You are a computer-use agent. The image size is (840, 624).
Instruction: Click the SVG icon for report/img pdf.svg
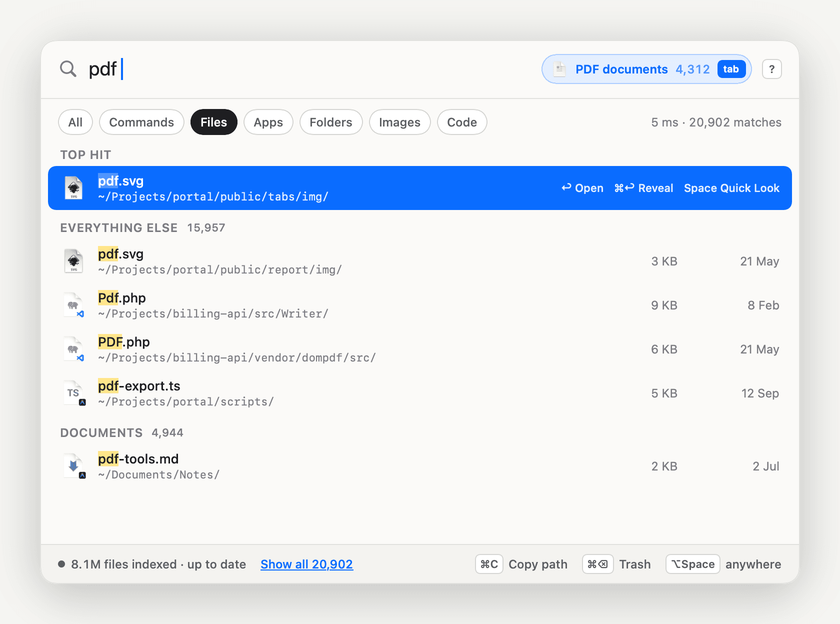point(74,261)
